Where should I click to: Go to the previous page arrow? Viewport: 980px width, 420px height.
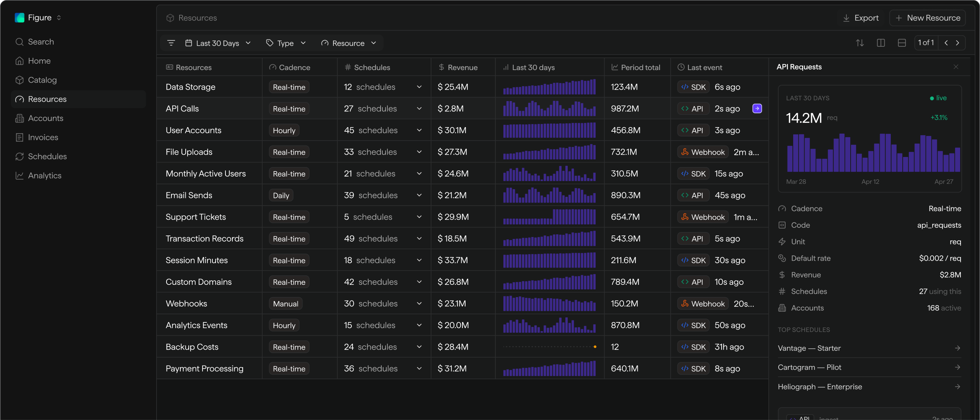946,43
